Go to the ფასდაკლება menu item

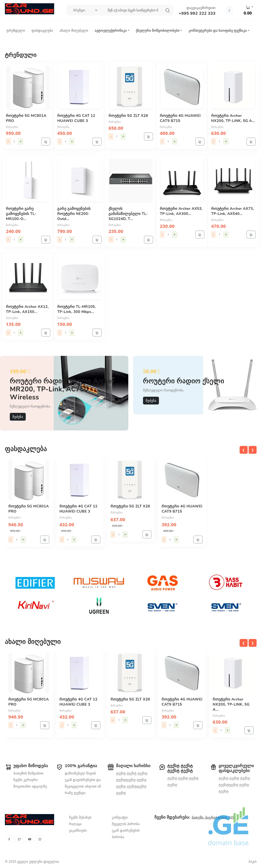click(42, 31)
